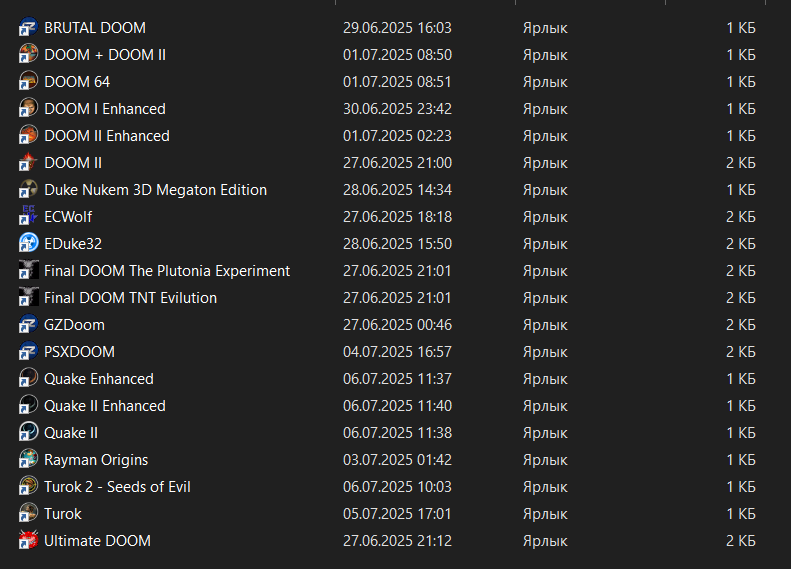Click the 2 КБ size in the EDuke32 row
Screen dimensions: 791x569
click(x=741, y=244)
